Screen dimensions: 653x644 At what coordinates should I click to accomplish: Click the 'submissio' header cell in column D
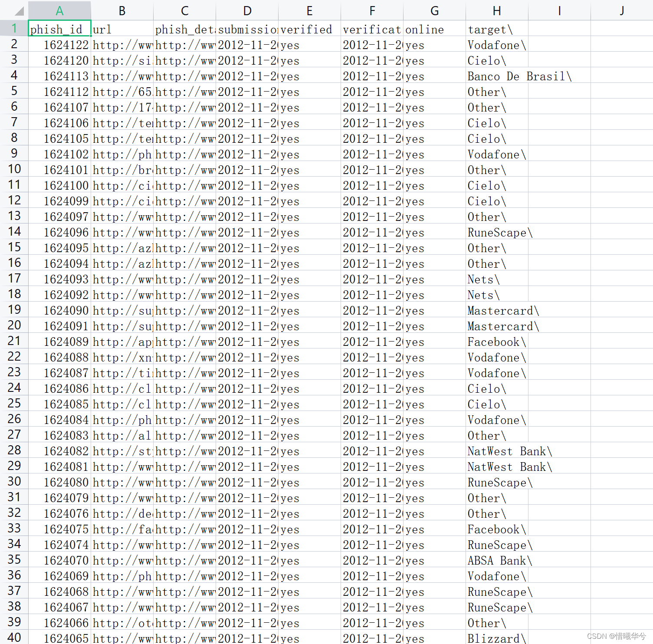click(247, 28)
